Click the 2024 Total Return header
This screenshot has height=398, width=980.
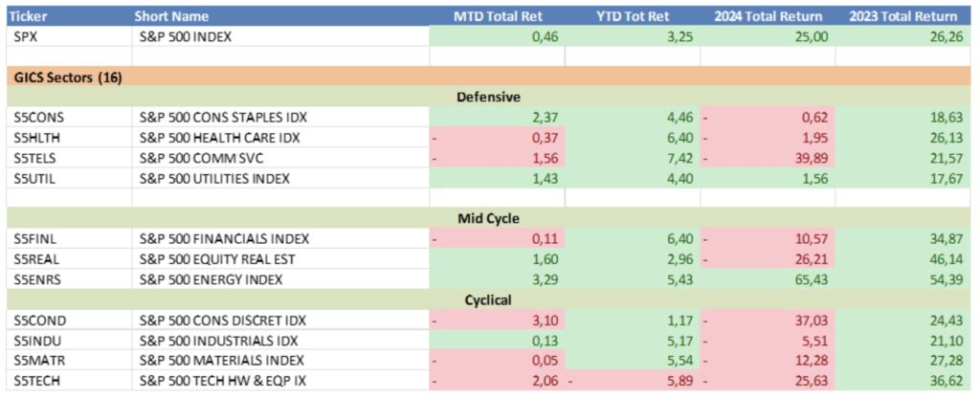(767, 16)
